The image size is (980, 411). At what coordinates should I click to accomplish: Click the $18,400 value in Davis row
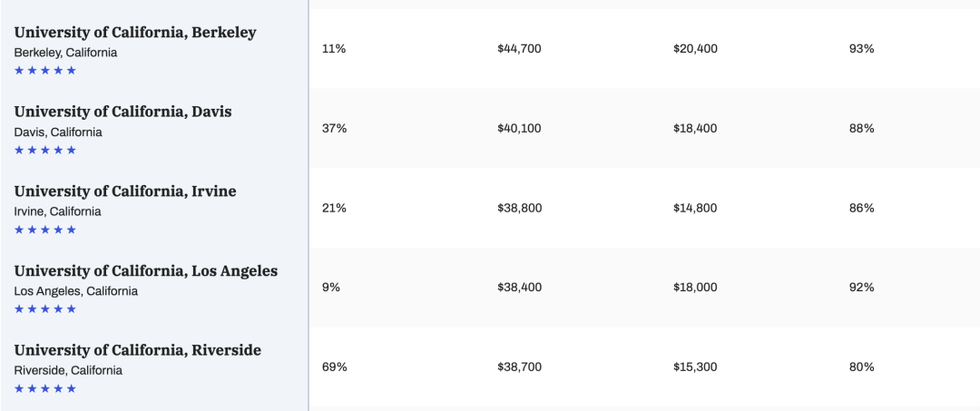(695, 128)
